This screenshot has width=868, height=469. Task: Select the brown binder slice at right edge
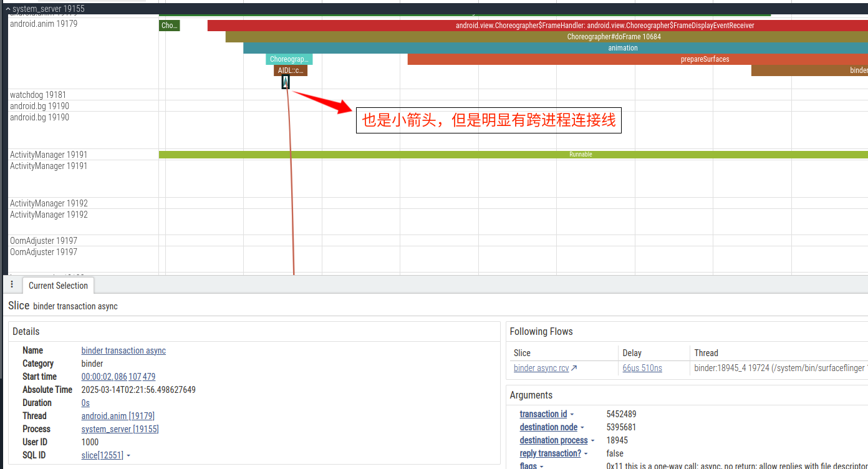pos(809,70)
